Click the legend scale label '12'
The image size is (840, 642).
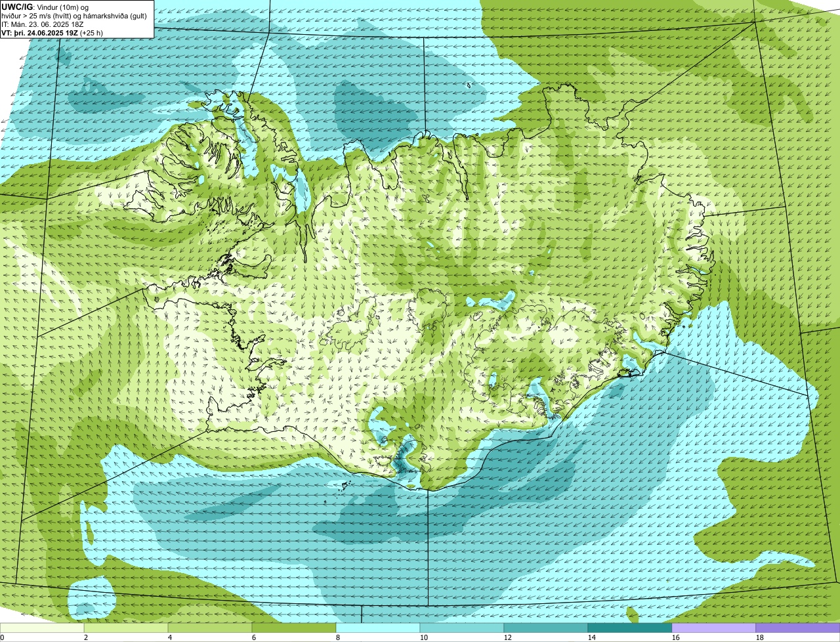coord(508,637)
